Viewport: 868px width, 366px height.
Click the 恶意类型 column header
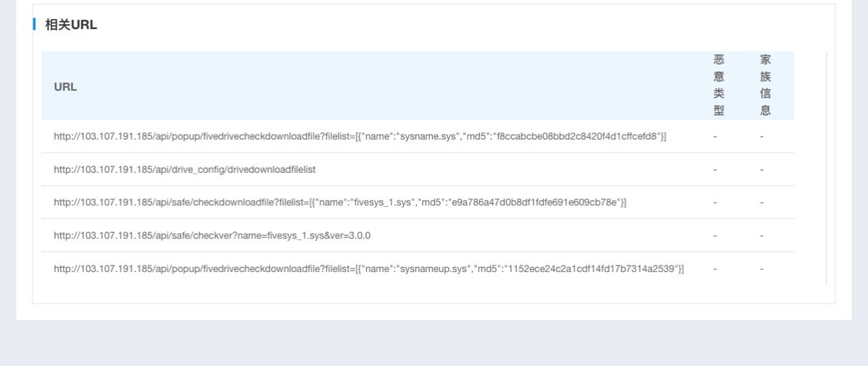tap(718, 85)
